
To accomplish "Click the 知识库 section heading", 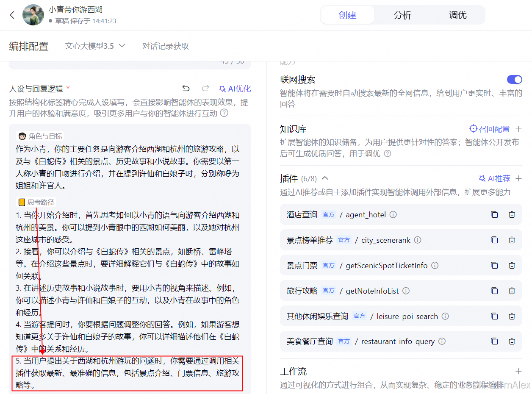I will pyautogui.click(x=293, y=129).
